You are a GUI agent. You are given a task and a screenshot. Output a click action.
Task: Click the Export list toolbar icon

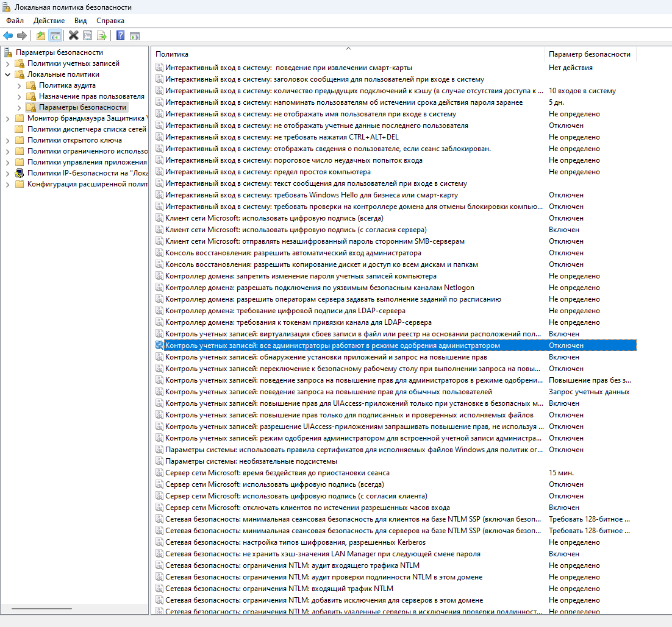pyautogui.click(x=102, y=35)
